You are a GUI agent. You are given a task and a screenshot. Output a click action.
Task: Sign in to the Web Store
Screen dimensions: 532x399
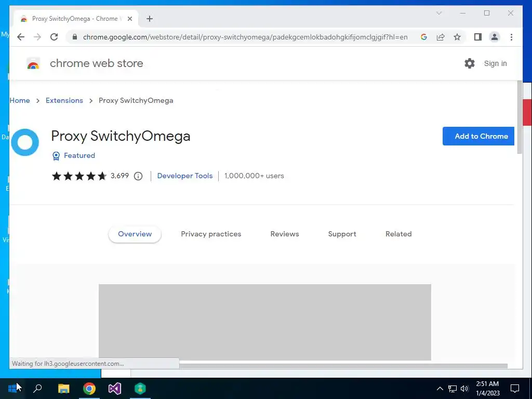(495, 63)
